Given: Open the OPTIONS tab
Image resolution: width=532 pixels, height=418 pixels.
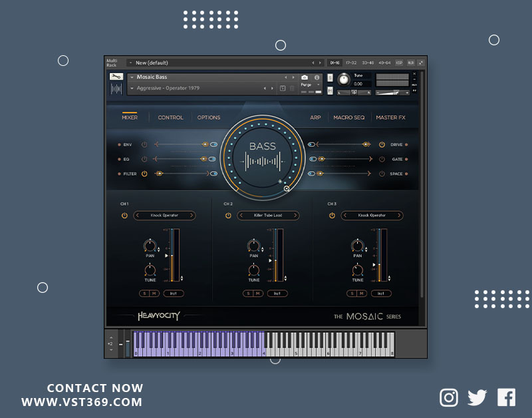Looking at the screenshot, I should tap(209, 117).
